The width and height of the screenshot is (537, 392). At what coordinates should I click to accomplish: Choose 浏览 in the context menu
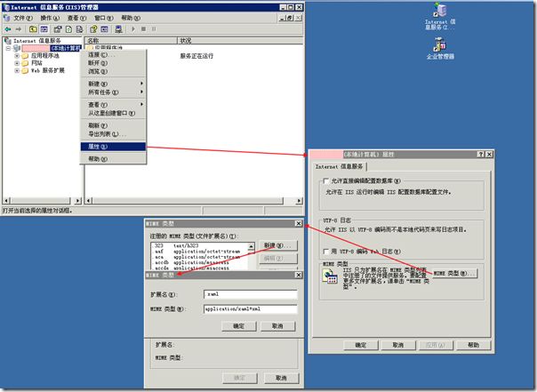tap(113, 71)
